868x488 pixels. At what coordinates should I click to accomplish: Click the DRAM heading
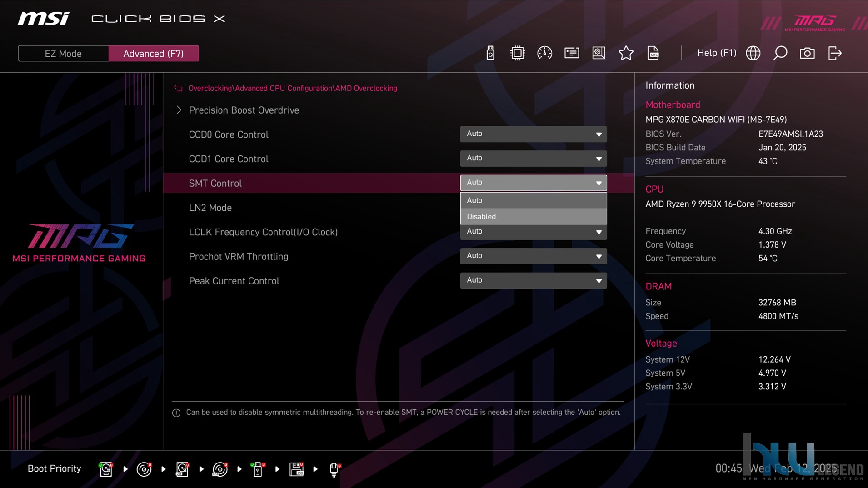point(658,286)
